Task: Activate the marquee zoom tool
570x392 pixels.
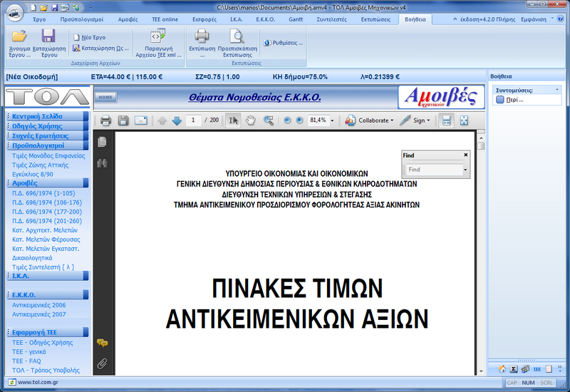Action: pyautogui.click(x=269, y=120)
